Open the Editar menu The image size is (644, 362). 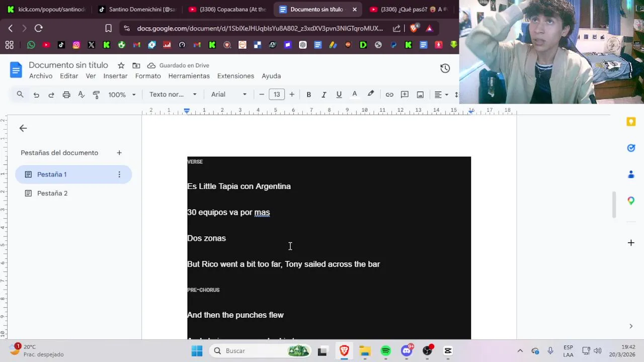tap(69, 76)
